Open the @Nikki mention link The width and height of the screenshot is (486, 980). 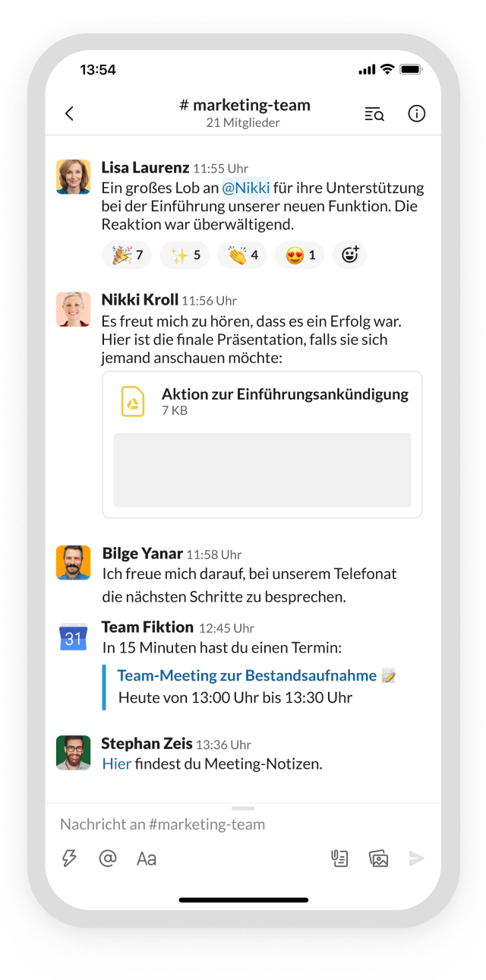(246, 187)
